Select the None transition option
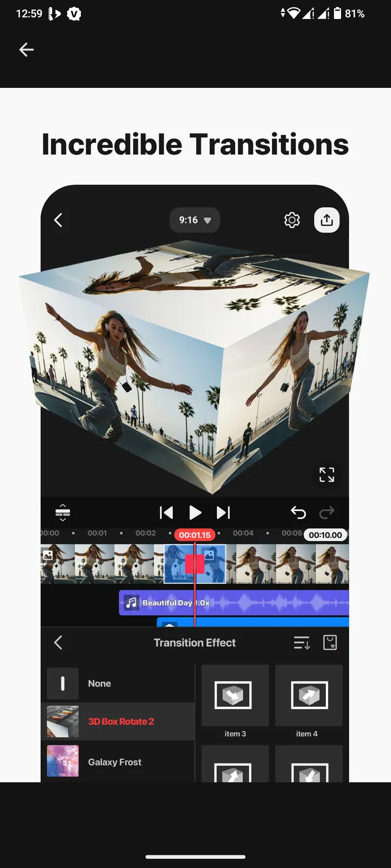Image resolution: width=391 pixels, height=868 pixels. [118, 684]
